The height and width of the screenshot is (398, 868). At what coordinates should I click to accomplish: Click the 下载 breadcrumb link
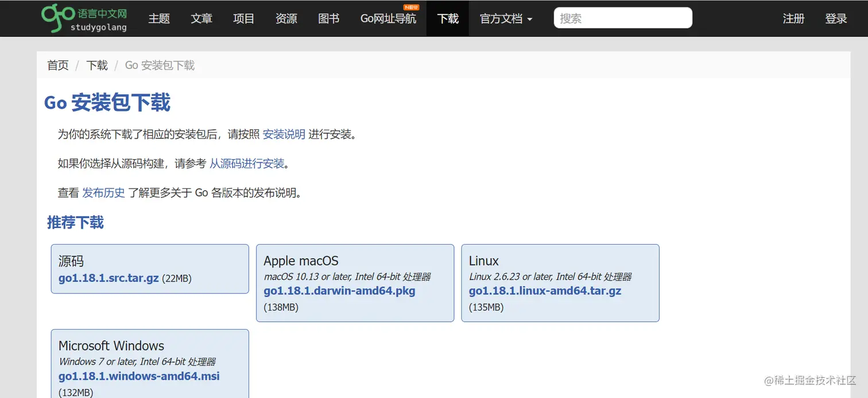click(x=97, y=65)
